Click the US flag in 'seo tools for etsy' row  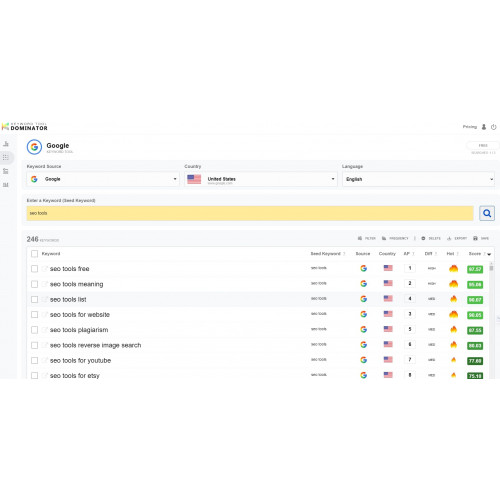tap(388, 375)
